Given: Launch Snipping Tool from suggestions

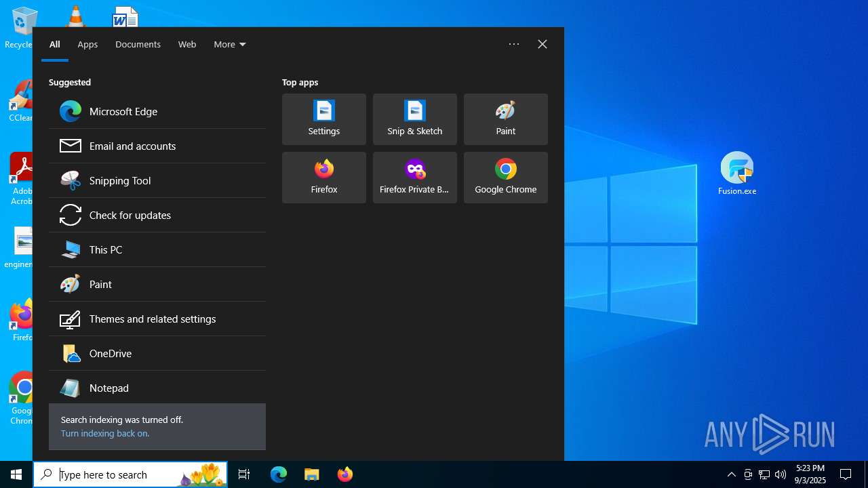Looking at the screenshot, I should click(157, 180).
